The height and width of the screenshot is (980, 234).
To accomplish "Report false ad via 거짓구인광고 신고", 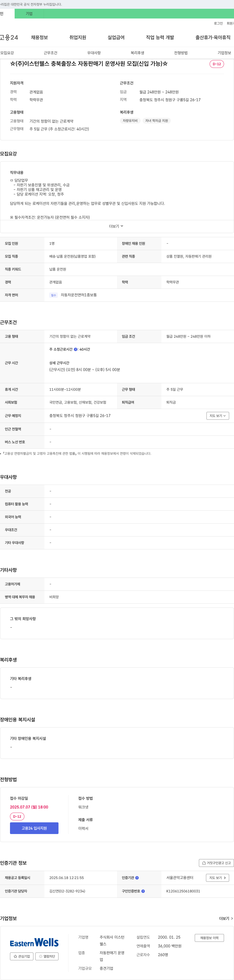I will [216, 863].
